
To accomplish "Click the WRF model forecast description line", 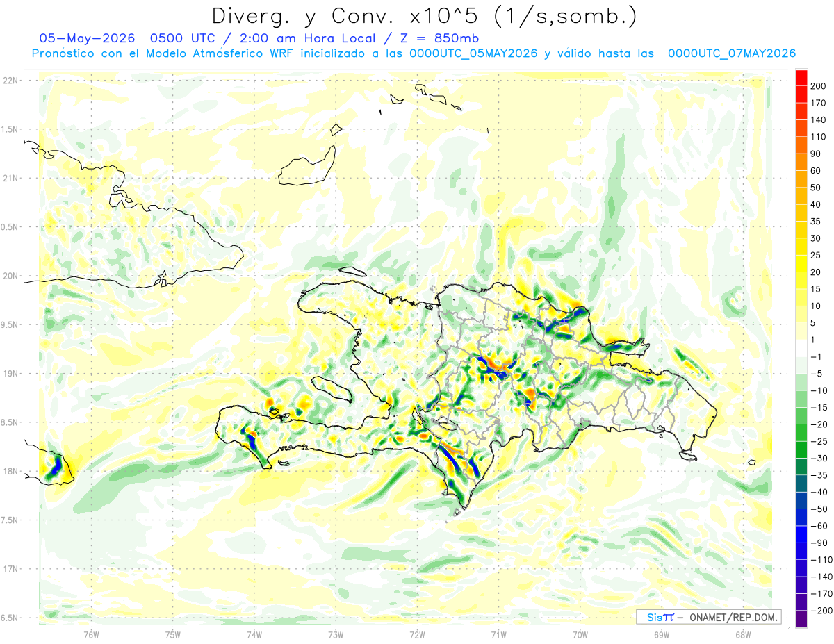I will (414, 53).
